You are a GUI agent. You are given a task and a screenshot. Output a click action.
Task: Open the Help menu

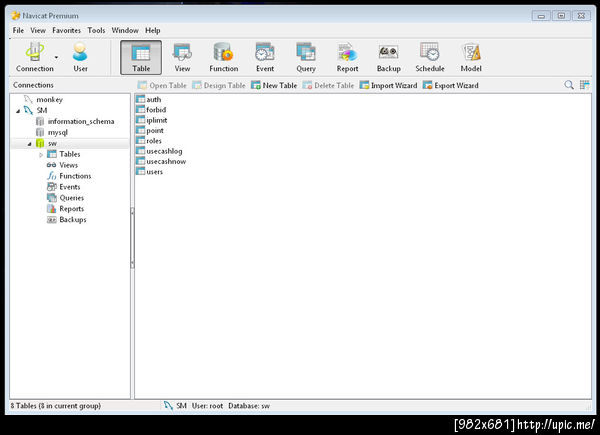pyautogui.click(x=153, y=30)
